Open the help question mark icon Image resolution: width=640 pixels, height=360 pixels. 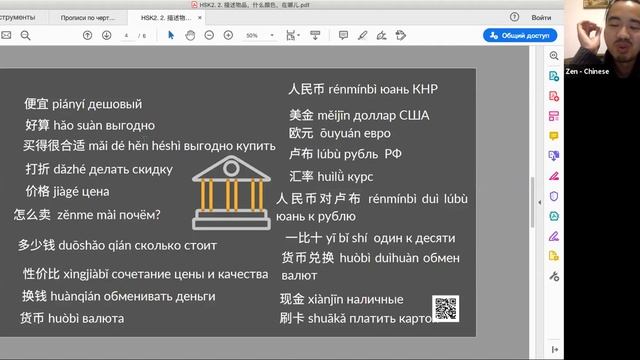514,17
